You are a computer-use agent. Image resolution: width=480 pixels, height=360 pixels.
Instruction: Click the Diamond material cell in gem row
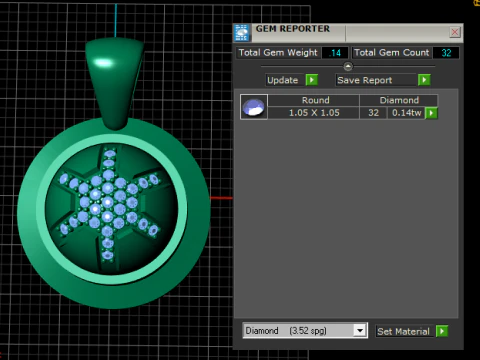point(399,100)
